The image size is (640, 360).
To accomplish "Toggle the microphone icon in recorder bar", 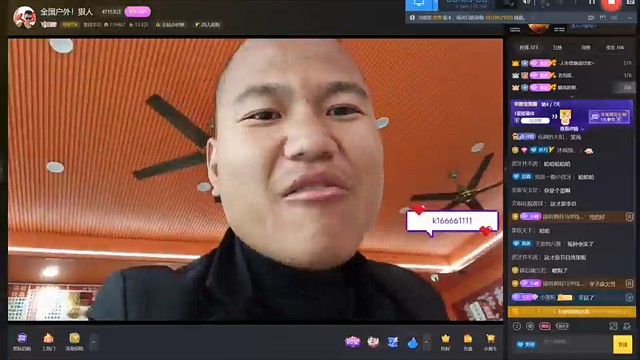I will point(545,3).
